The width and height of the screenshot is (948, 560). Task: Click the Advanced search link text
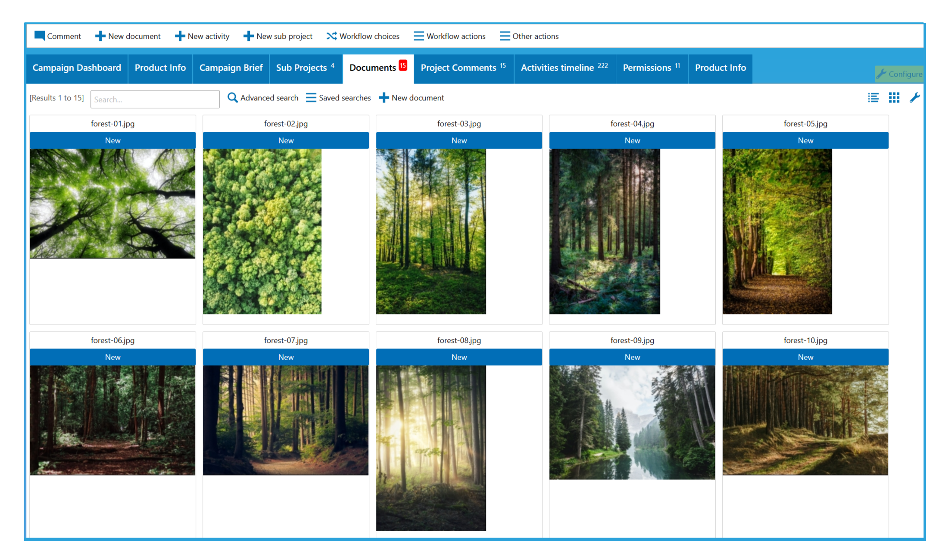[269, 98]
